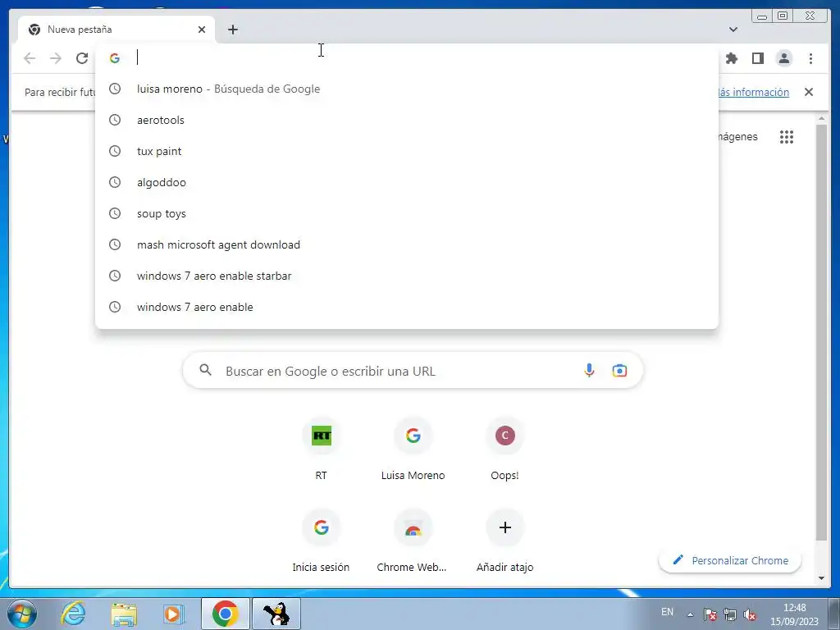Choose the 'tux paint' suggestion
Image resolution: width=840 pixels, height=630 pixels.
tap(407, 151)
